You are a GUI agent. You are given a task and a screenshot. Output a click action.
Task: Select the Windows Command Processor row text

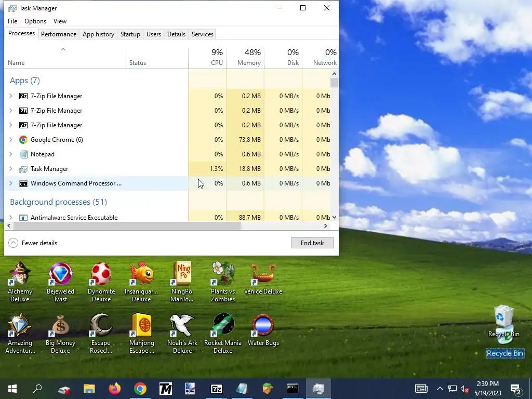click(x=76, y=183)
